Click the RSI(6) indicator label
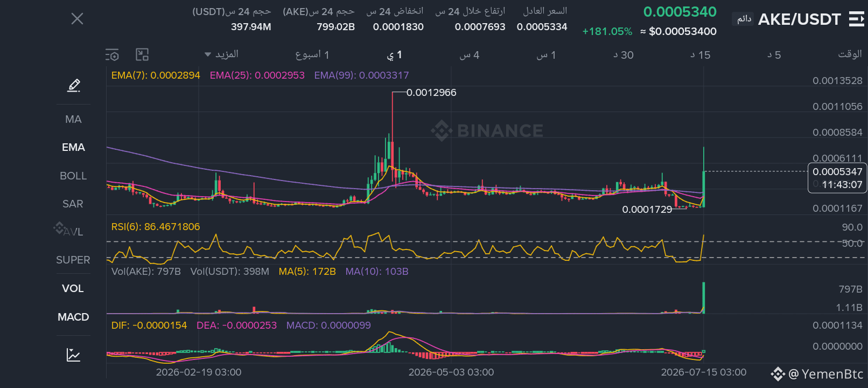 click(156, 227)
